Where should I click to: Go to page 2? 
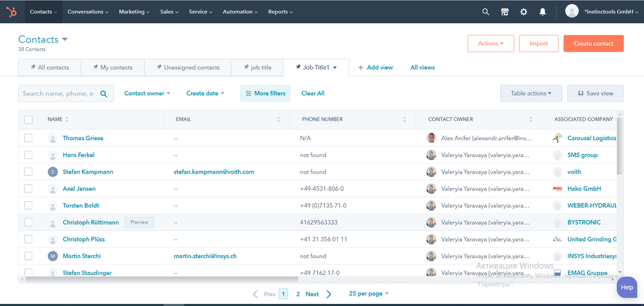[x=298, y=294]
